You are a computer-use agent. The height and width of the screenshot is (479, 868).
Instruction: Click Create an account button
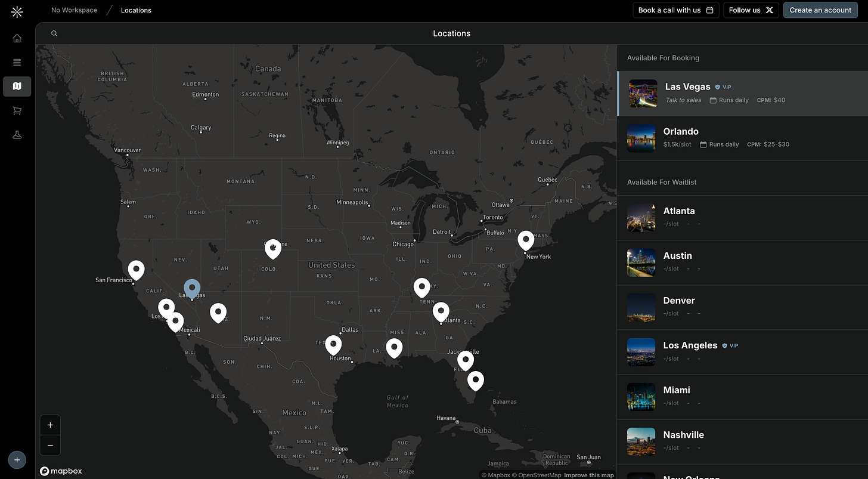tap(820, 10)
